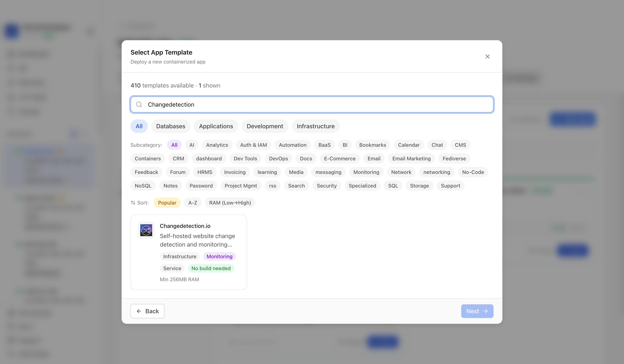Screen dimensions: 624x364
Task: Filter by Project Mgmt subcategory
Action: coord(241,186)
